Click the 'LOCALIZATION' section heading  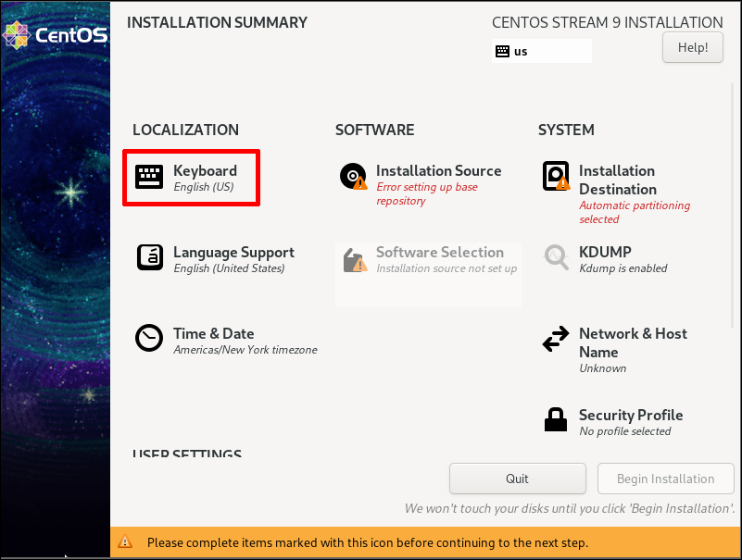pos(185,130)
